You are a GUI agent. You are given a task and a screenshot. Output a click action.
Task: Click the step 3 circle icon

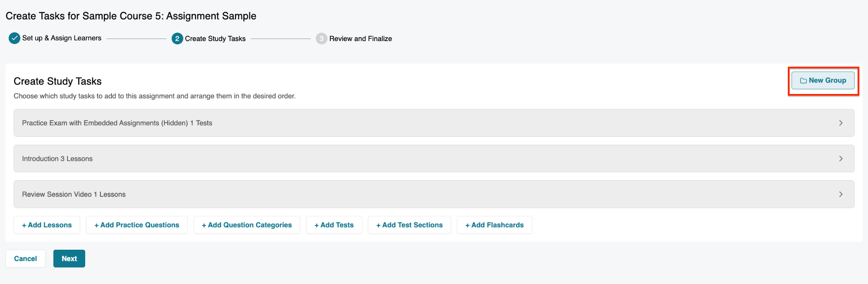(321, 39)
